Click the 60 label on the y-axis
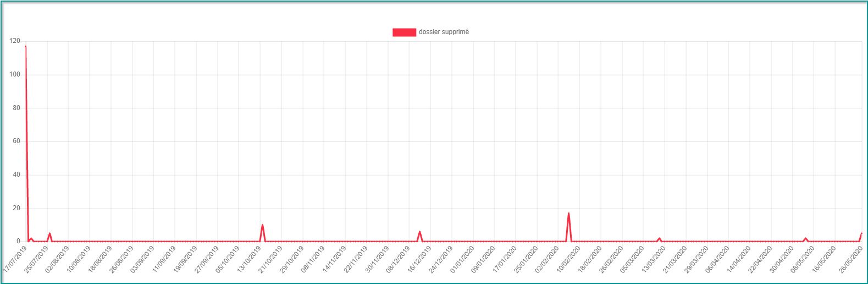Image resolution: width=868 pixels, height=284 pixels. pyautogui.click(x=16, y=141)
